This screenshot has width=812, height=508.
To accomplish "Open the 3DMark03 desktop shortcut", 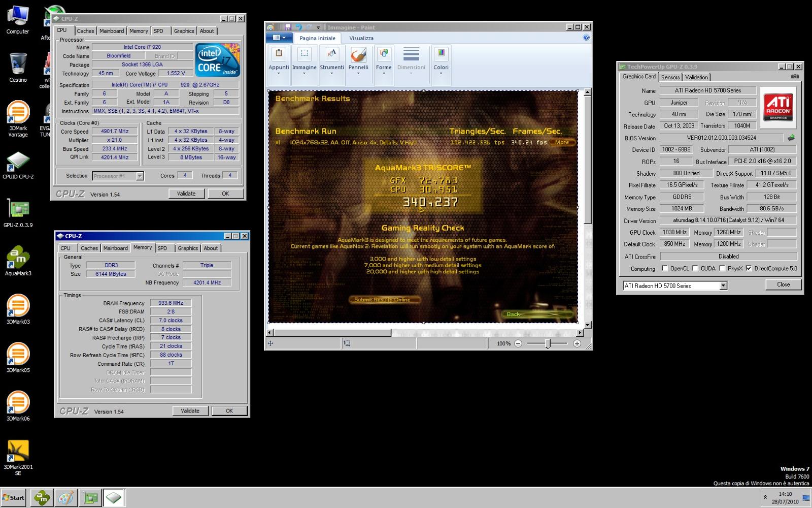I will [18, 309].
